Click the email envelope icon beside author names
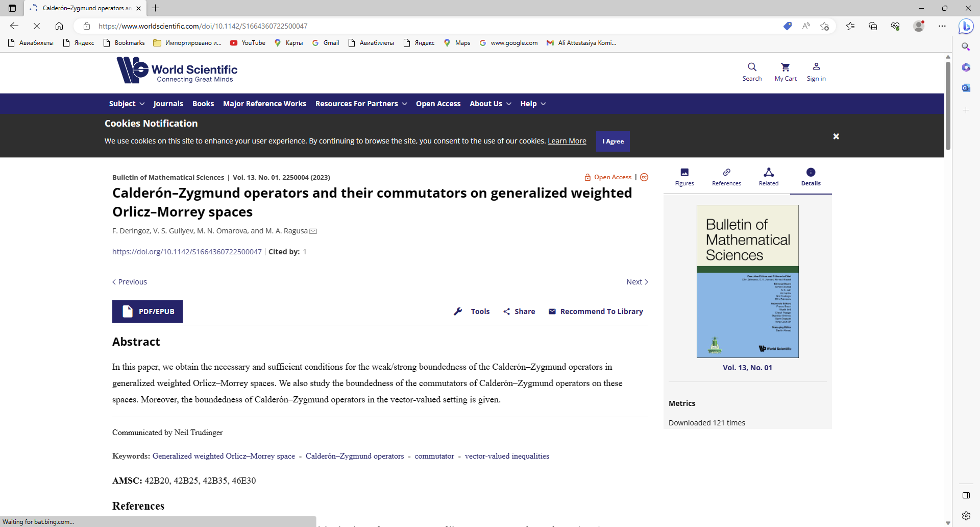Image resolution: width=980 pixels, height=527 pixels. click(x=313, y=231)
